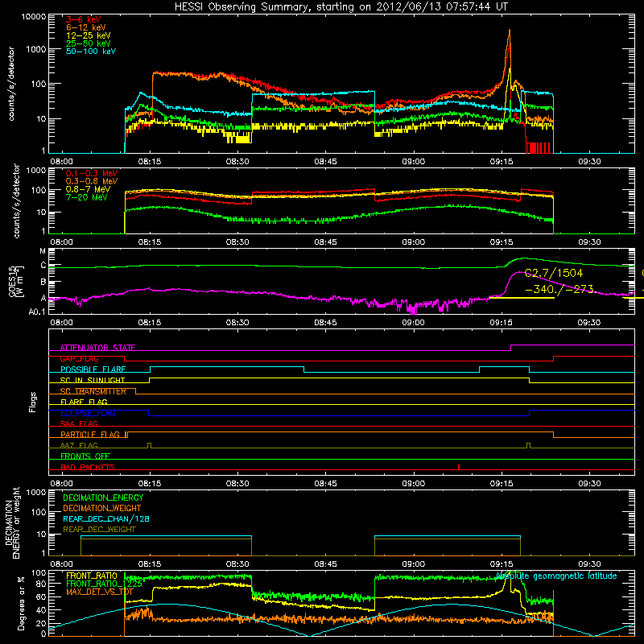
Task: Select the red '3-6 keV' legend label
Action: (x=84, y=19)
